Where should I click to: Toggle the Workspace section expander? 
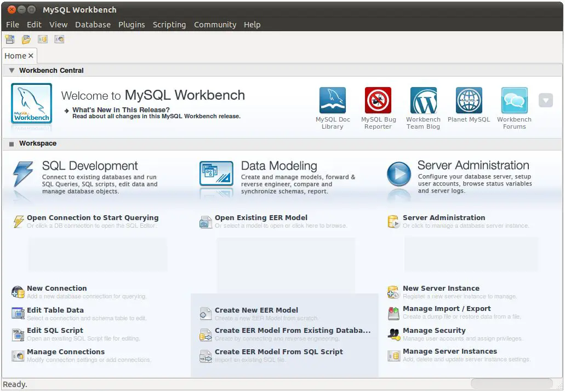pos(12,144)
